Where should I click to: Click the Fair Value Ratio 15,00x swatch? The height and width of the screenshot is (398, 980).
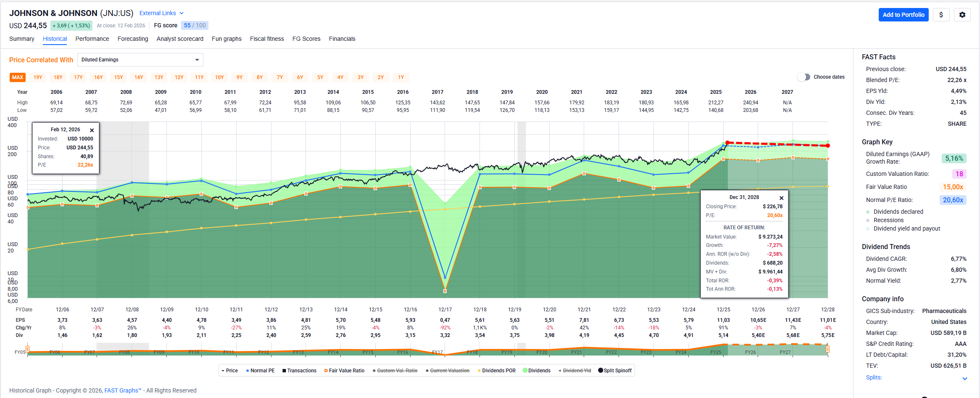click(953, 187)
